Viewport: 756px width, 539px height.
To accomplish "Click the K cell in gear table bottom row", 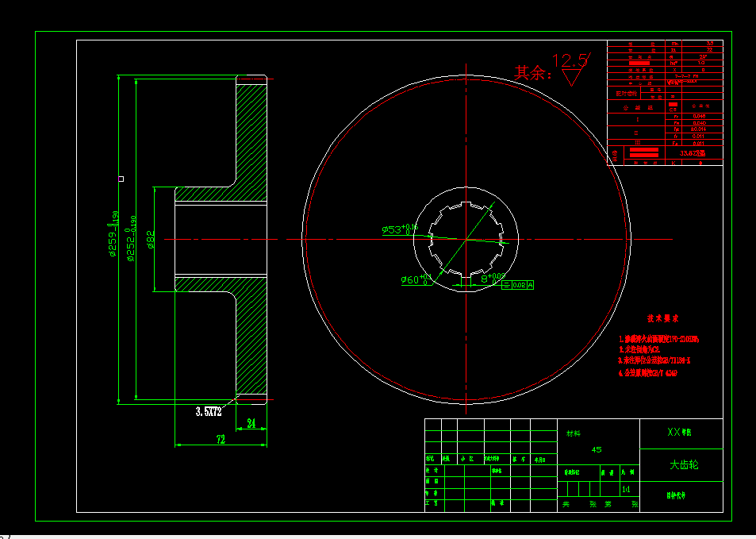I will coord(673,163).
